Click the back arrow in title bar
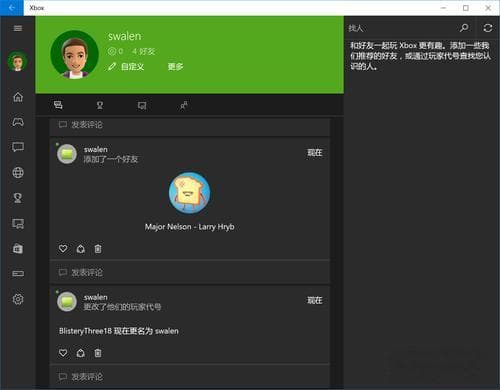Screen dimensions: 500x390 point(12,8)
